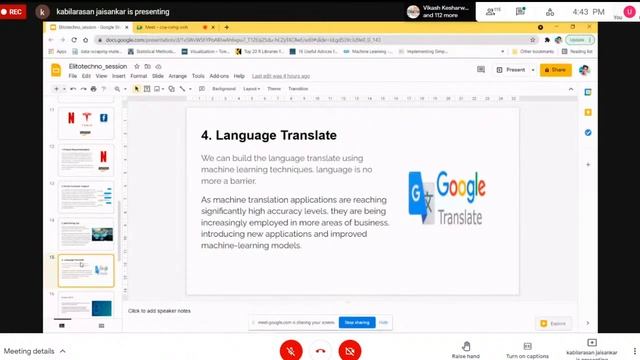Click the Zoom tool icon
This screenshot has width=640, height=360.
point(117,89)
